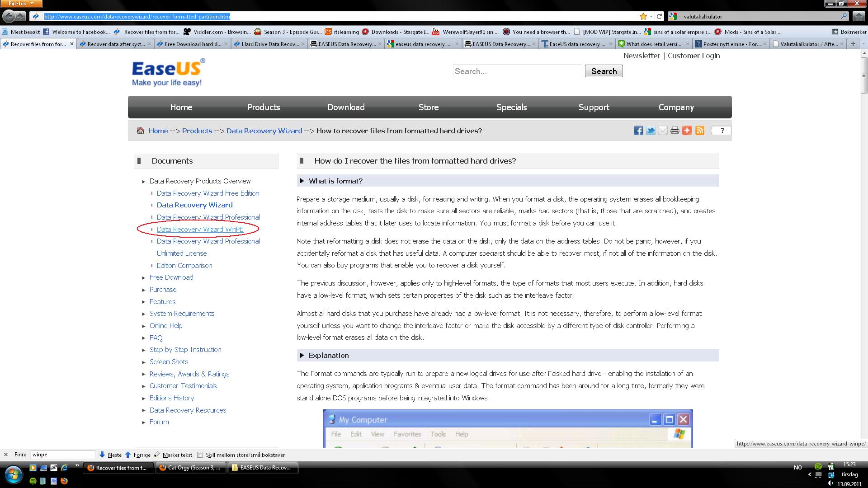Click the Facebook share icon in breadcrumb bar
The height and width of the screenshot is (488, 868).
click(x=638, y=131)
